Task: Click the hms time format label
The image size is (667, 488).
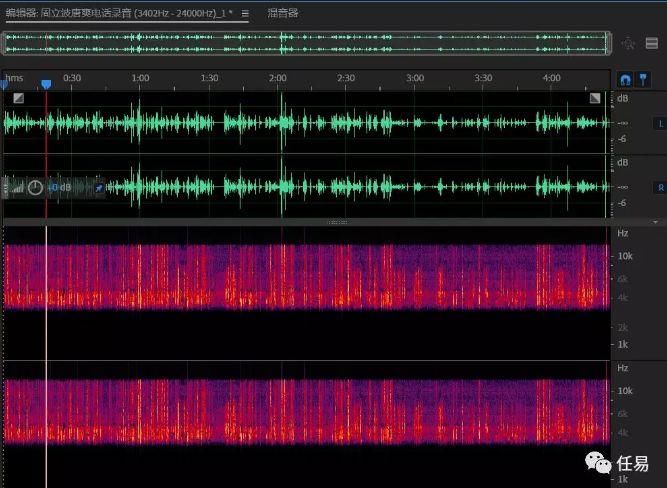Action: coord(14,78)
